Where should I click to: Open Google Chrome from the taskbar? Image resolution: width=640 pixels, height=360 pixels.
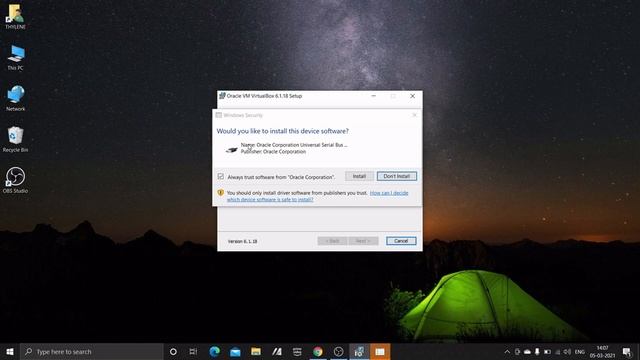click(318, 351)
